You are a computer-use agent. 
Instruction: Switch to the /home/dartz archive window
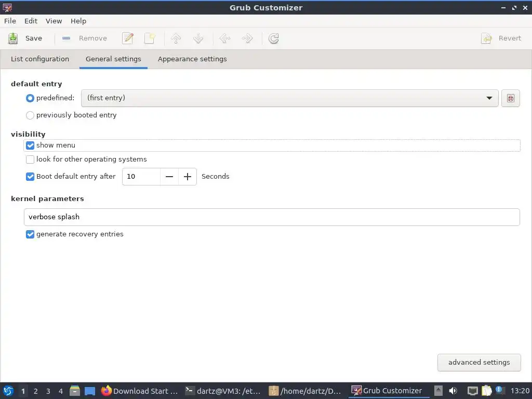click(305, 391)
